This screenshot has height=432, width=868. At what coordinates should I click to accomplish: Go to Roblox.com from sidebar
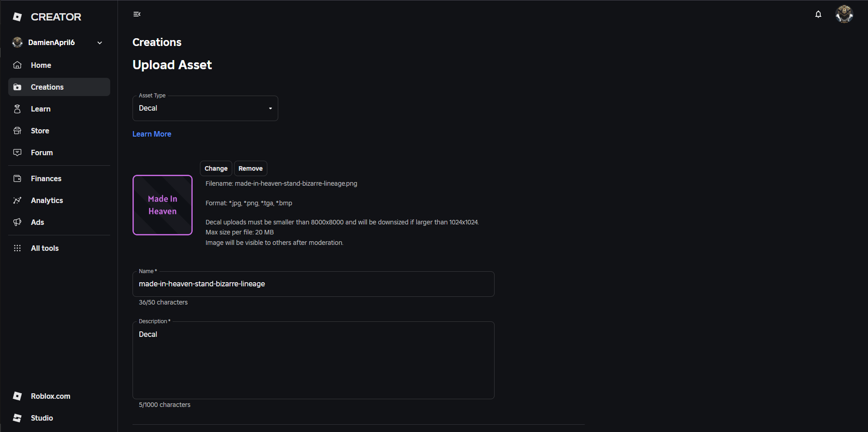click(x=50, y=396)
